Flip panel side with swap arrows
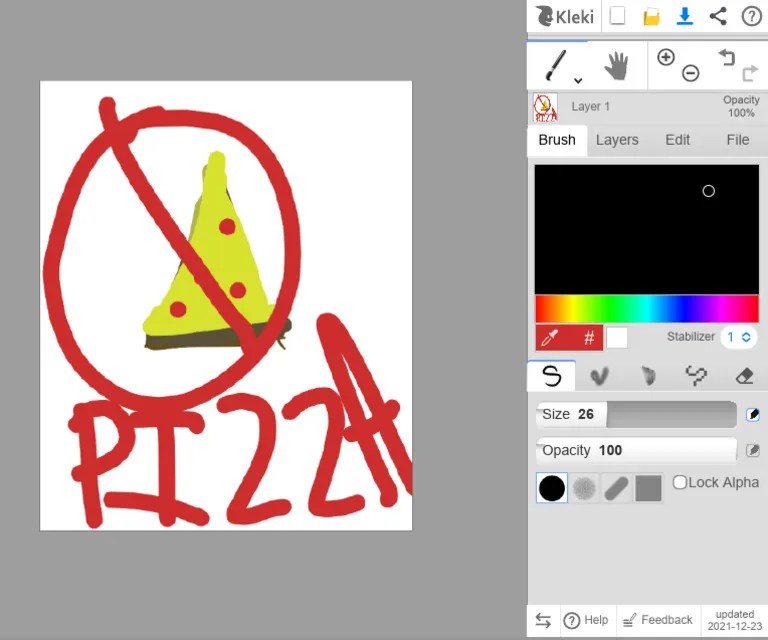Image resolution: width=768 pixels, height=640 pixels. (x=543, y=620)
